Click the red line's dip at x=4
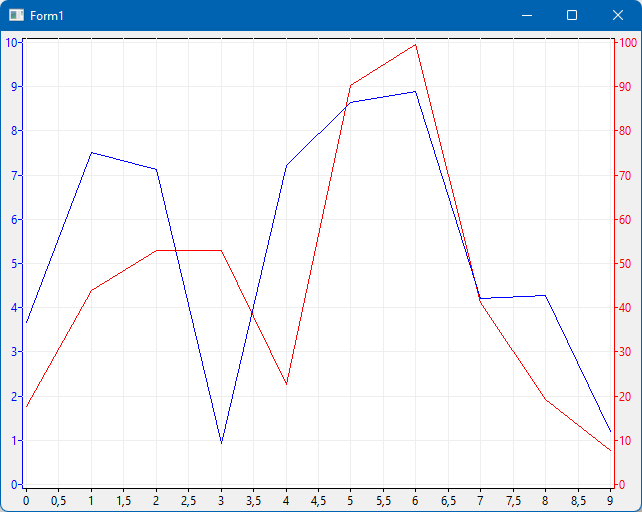The image size is (642, 512). (x=286, y=384)
